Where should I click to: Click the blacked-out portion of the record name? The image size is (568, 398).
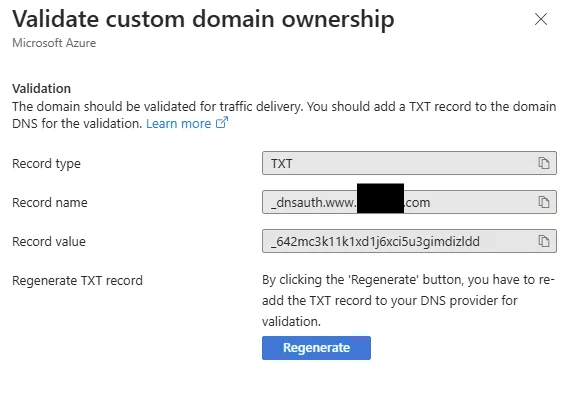(x=380, y=198)
